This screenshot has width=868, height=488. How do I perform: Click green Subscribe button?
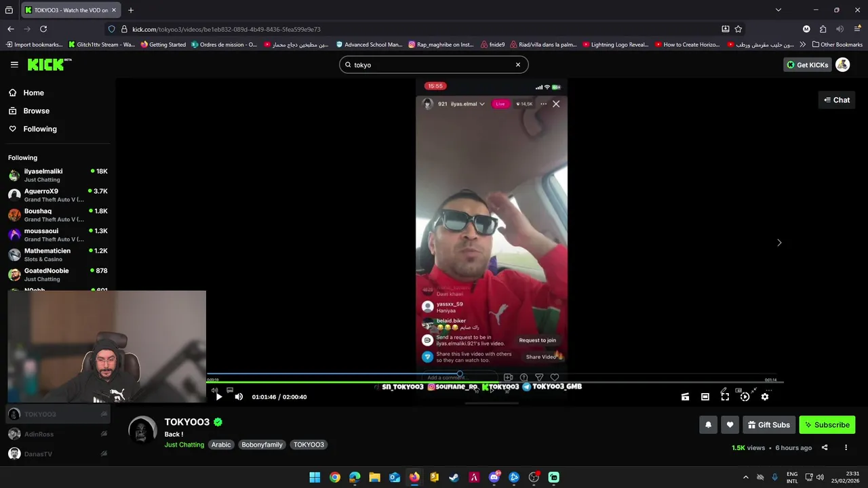(827, 425)
